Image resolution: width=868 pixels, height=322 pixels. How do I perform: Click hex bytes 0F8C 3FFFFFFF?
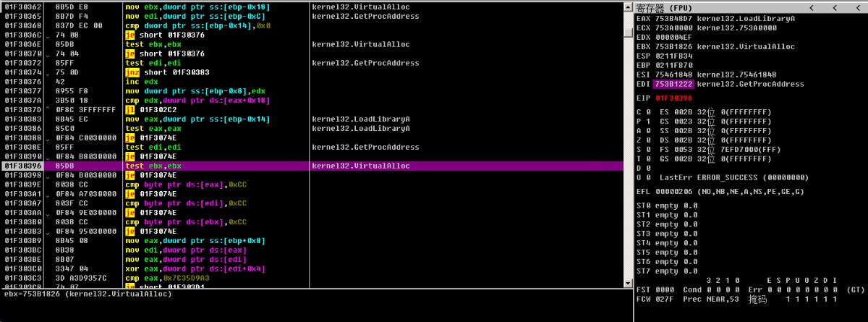click(85, 110)
